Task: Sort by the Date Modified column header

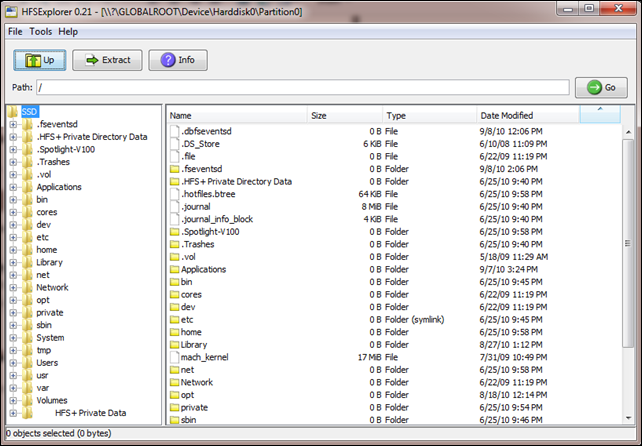Action: coord(528,115)
